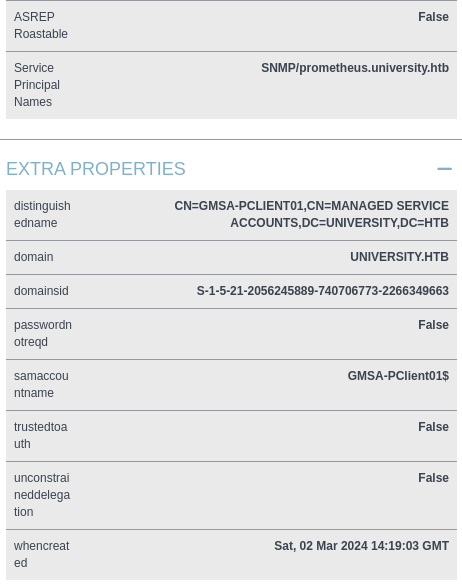Click the ASREP Roastable False value
462x585 pixels.
[433, 17]
